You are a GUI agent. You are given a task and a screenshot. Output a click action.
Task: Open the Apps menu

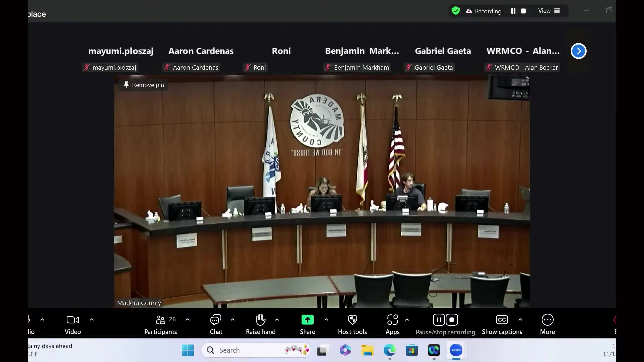click(x=392, y=324)
